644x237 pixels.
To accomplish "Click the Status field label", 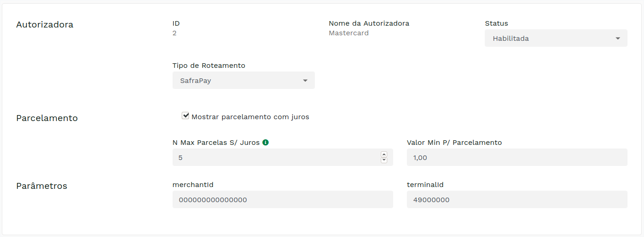I will (496, 23).
